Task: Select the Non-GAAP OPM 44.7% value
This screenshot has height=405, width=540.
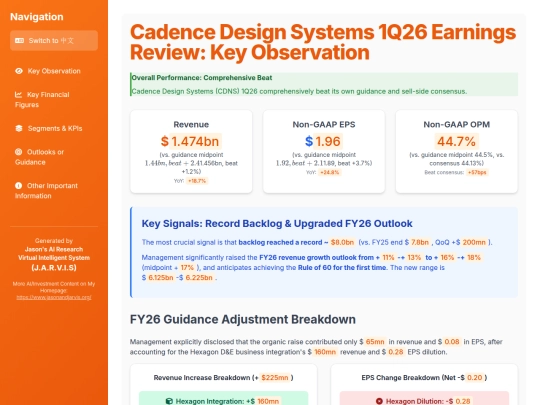Action: coord(456,141)
